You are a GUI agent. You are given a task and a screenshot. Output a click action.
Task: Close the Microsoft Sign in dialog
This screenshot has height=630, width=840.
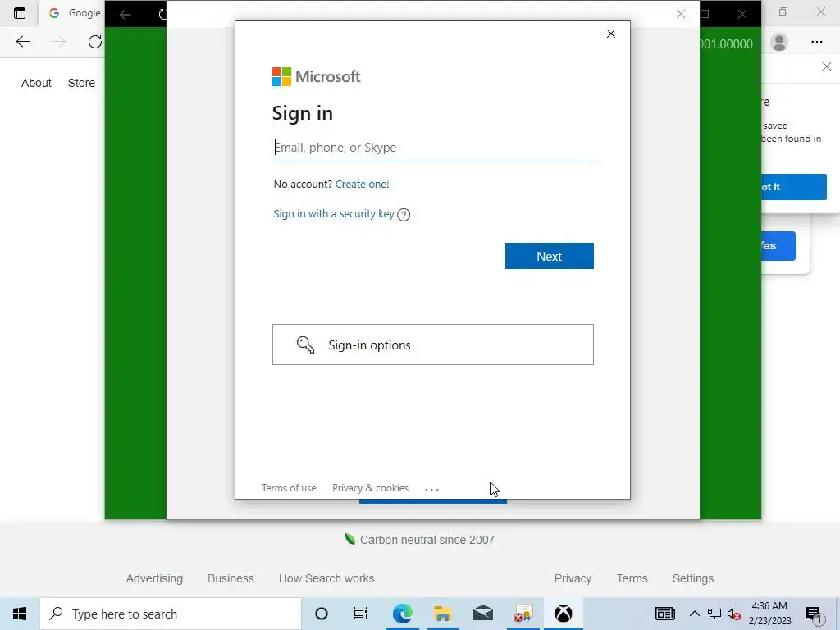coord(610,34)
